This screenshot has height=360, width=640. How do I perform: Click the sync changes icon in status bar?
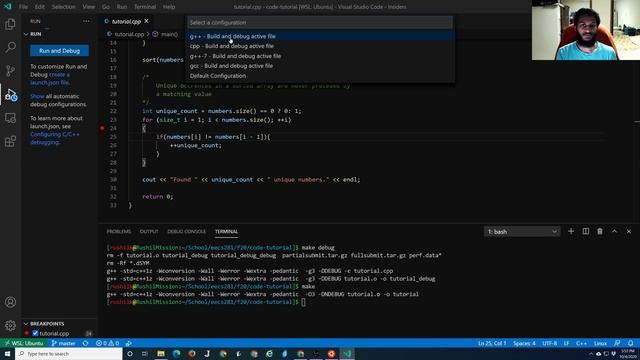[85, 343]
